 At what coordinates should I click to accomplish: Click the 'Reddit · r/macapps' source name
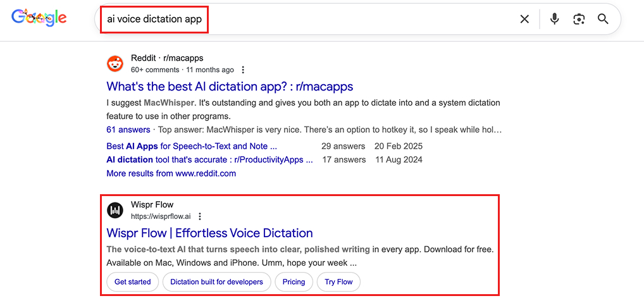(x=167, y=58)
